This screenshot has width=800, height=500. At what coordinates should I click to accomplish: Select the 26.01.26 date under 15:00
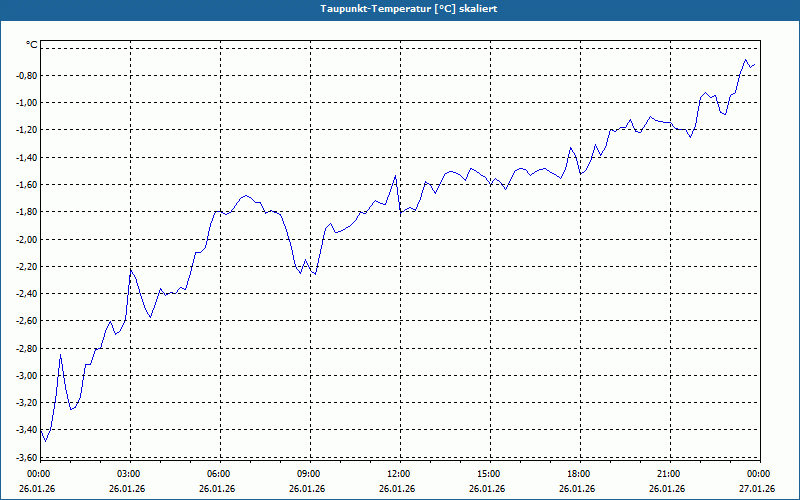tap(487, 488)
